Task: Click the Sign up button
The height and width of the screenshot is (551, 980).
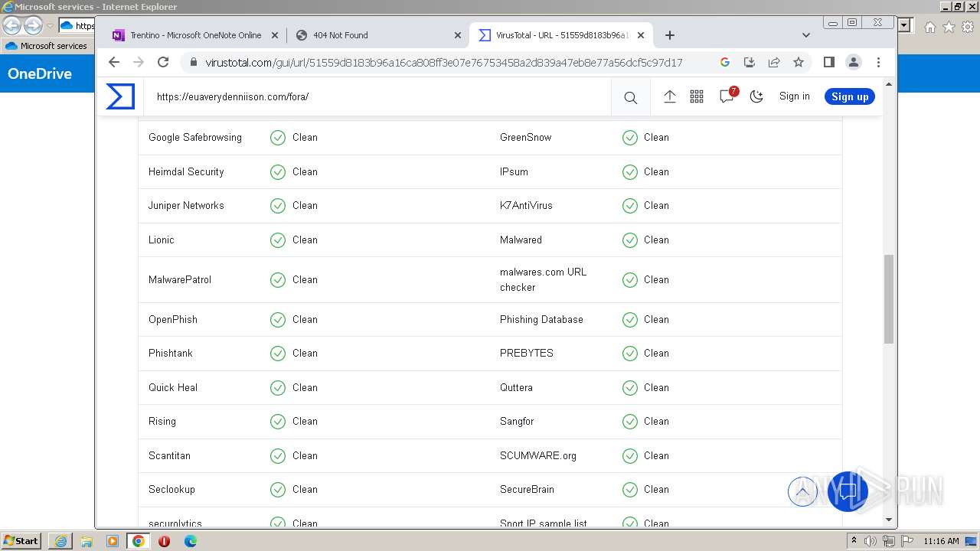Action: point(850,96)
